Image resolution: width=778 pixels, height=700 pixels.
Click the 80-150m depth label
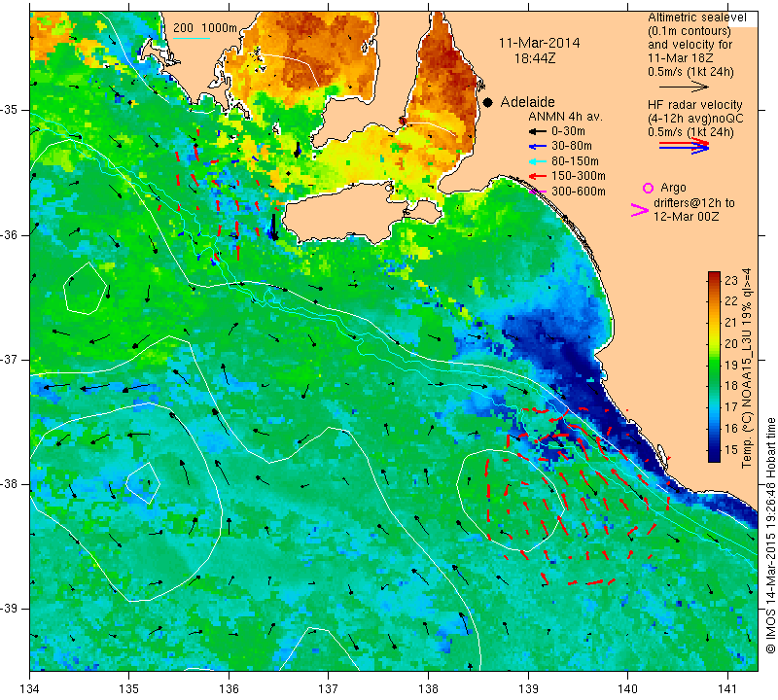point(575,161)
